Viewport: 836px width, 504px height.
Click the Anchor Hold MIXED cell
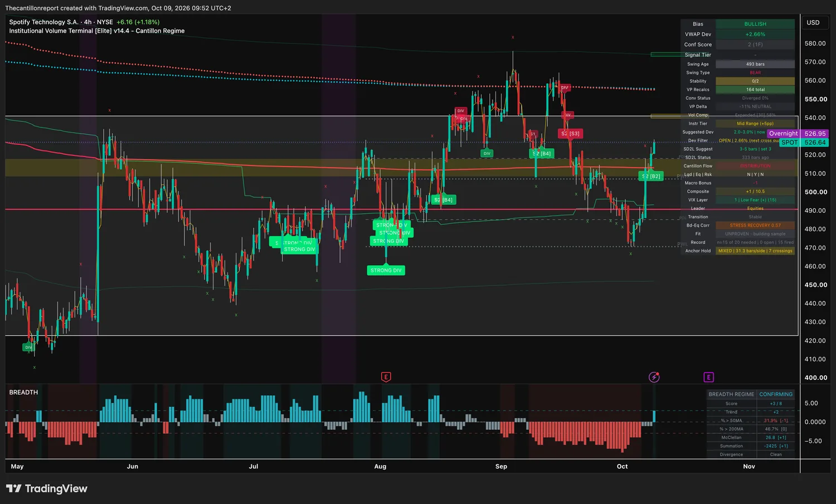point(755,251)
